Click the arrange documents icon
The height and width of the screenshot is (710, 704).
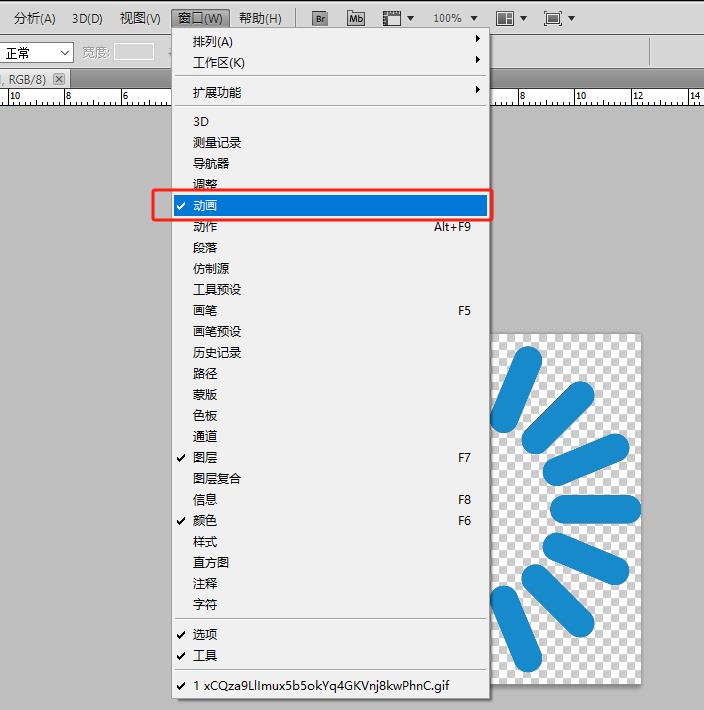click(505, 19)
